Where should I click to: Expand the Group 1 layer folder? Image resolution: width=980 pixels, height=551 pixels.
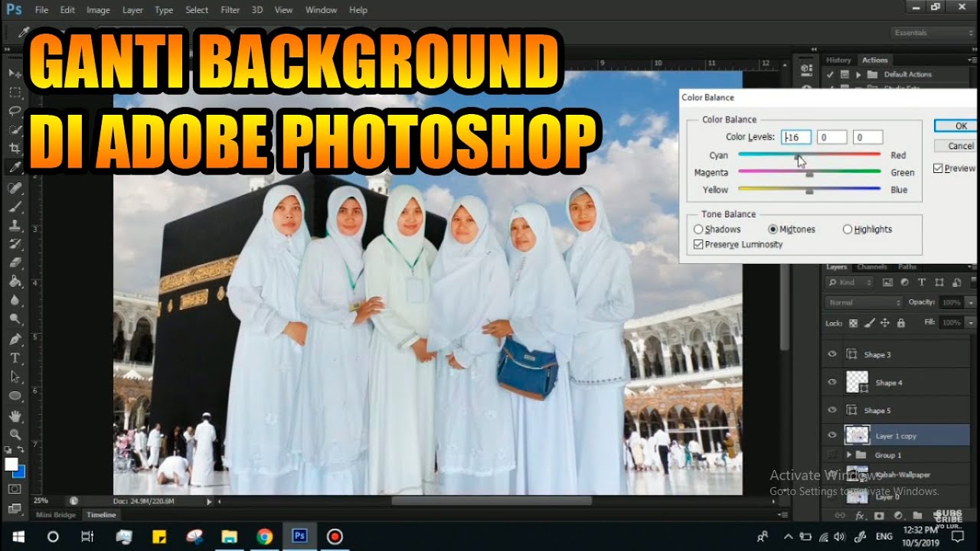pos(849,455)
